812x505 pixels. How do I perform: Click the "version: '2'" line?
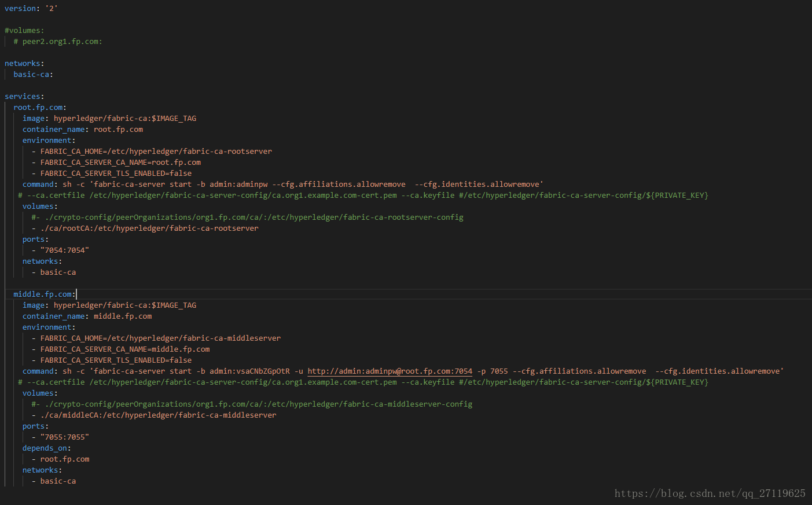tap(31, 8)
